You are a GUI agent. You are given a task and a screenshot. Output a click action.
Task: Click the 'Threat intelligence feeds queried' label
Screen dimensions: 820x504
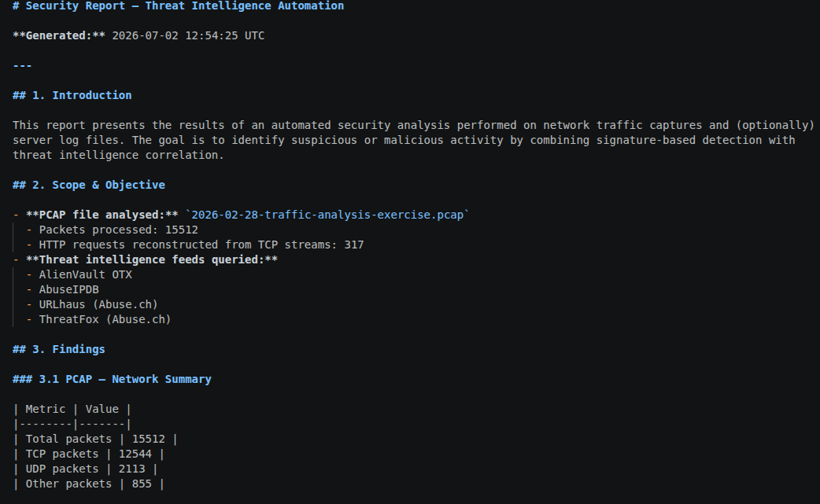[152, 259]
